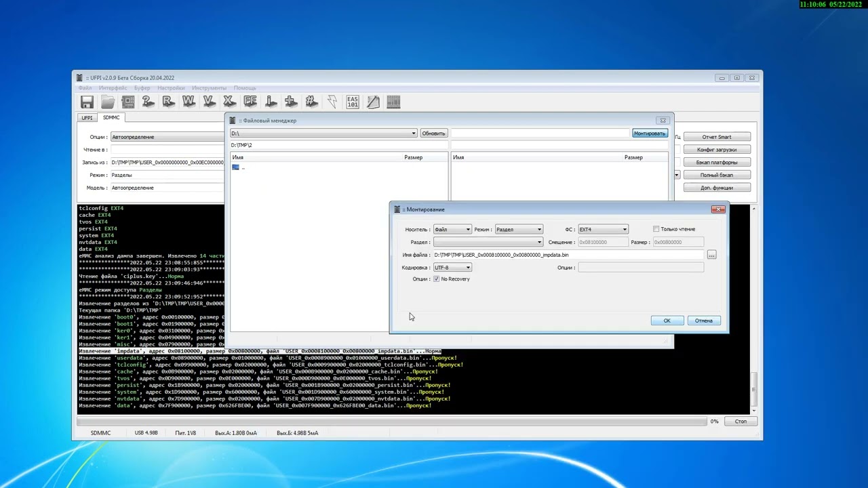Viewport: 868px width, 488px height.
Task: Click the Бэкап платформы button
Action: click(717, 163)
